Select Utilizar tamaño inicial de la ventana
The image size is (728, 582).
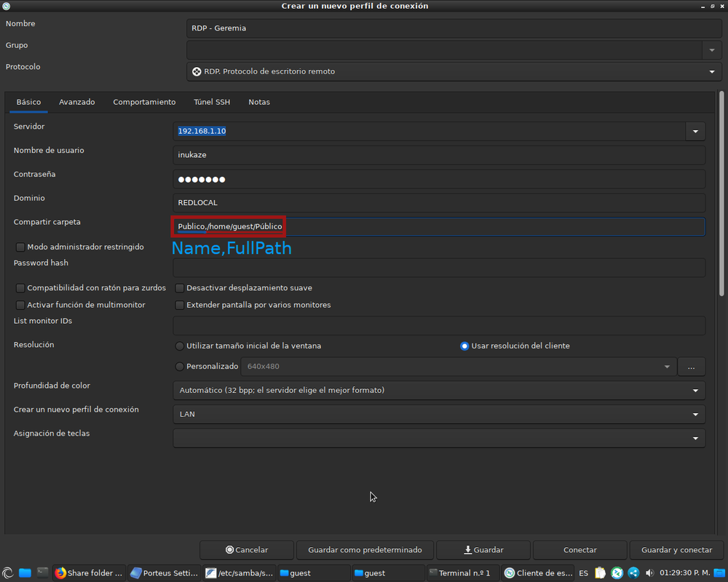point(179,346)
